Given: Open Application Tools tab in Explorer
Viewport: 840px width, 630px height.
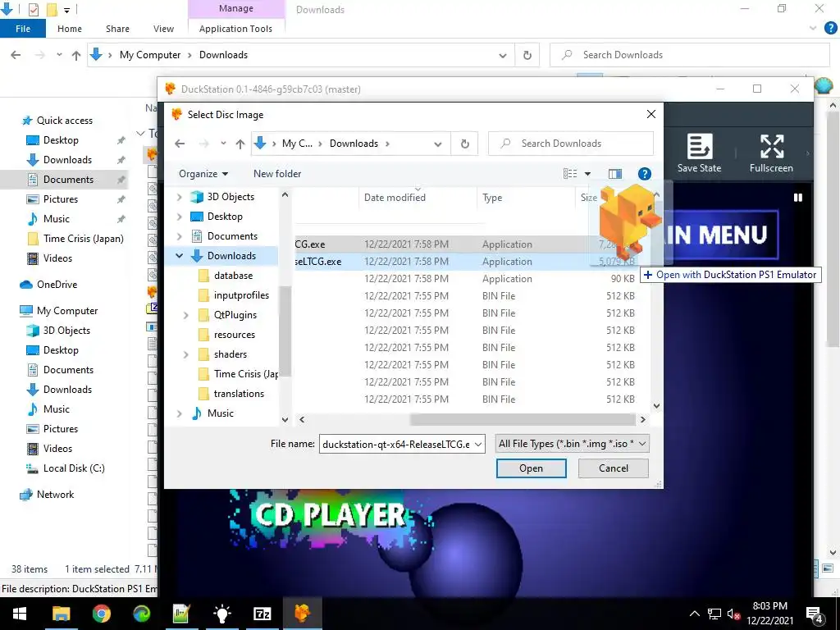Looking at the screenshot, I should tap(235, 29).
